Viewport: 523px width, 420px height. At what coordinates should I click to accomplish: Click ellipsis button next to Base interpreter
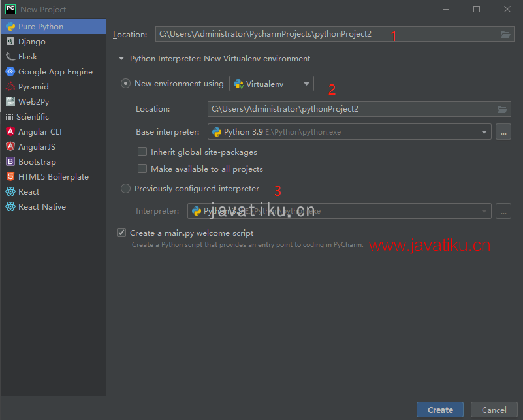[x=503, y=132]
